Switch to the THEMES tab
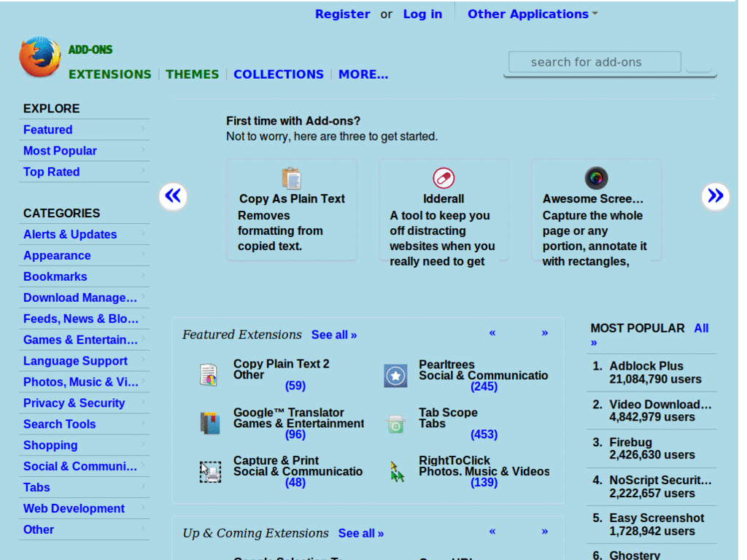Viewport: 747px width, 560px height. [192, 74]
